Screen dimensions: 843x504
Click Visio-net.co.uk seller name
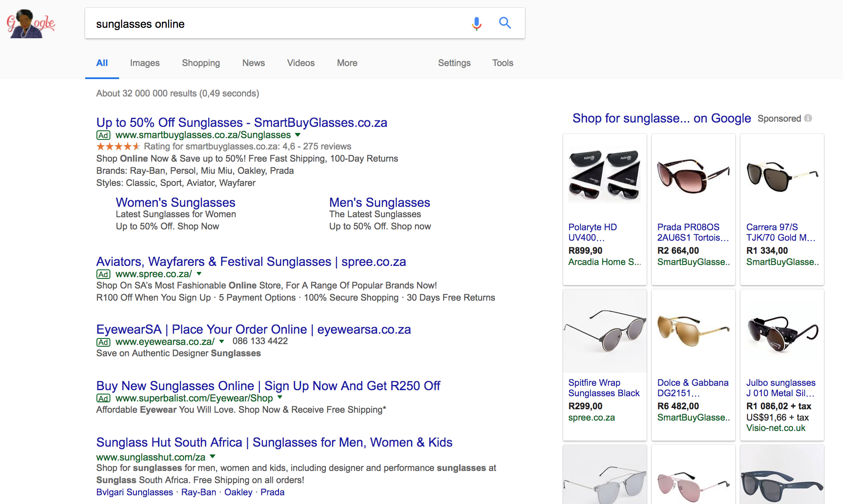pos(776,428)
